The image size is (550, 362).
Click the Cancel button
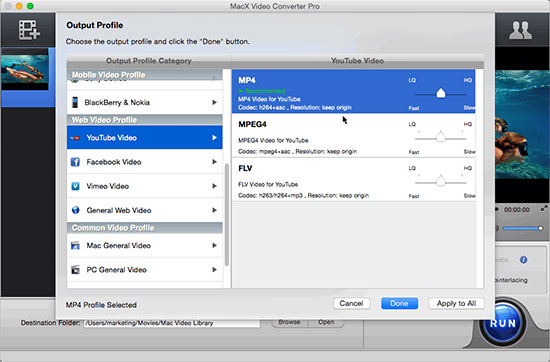tap(351, 303)
